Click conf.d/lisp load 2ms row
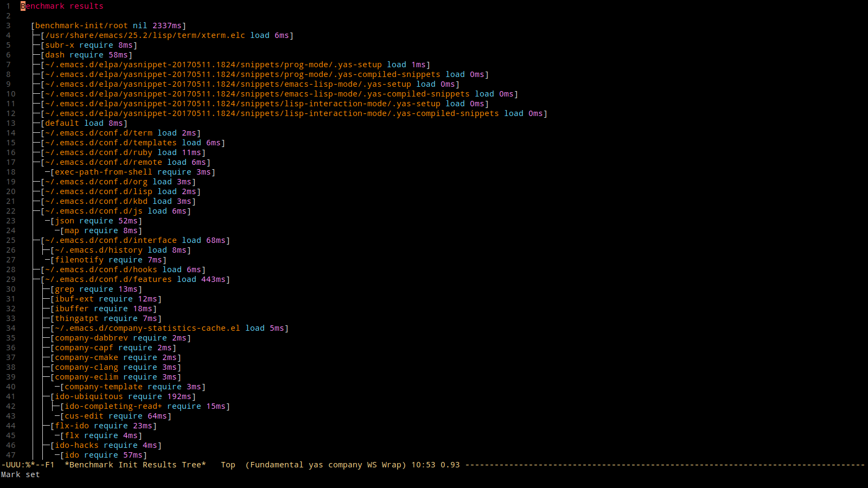Viewport: 868px width, 488px height. click(120, 191)
